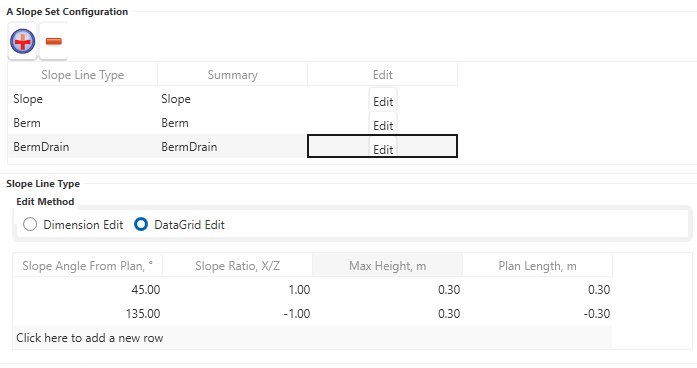Select the Berm summary cell

(232, 123)
